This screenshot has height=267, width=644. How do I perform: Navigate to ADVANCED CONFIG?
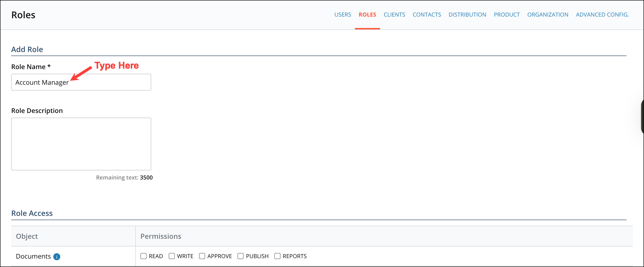(602, 14)
